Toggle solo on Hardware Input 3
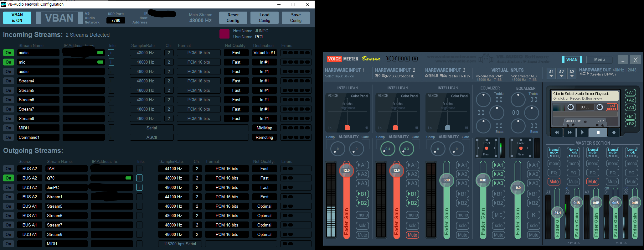Viewport: 644px width, 250px height. pyautogui.click(x=463, y=226)
